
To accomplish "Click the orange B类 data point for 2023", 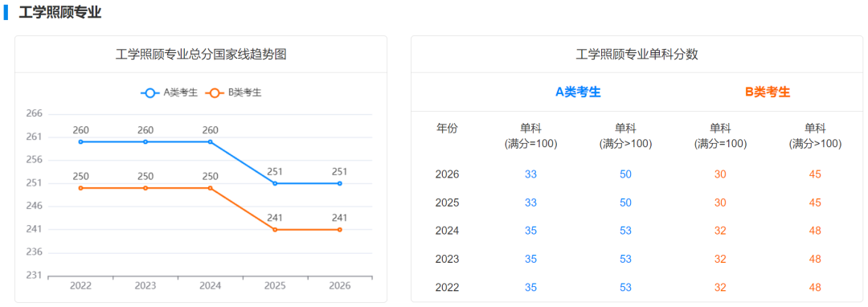I will 145,188.
